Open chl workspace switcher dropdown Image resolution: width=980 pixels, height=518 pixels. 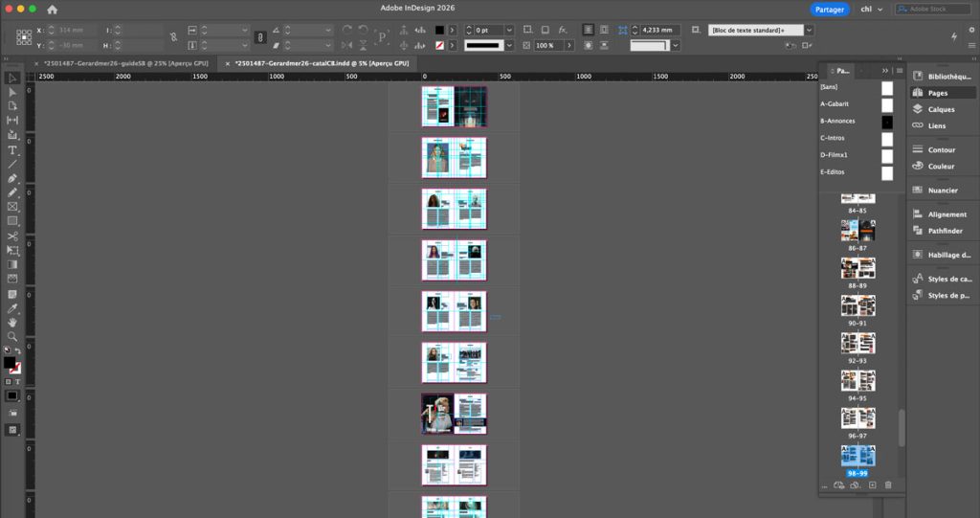pos(871,10)
